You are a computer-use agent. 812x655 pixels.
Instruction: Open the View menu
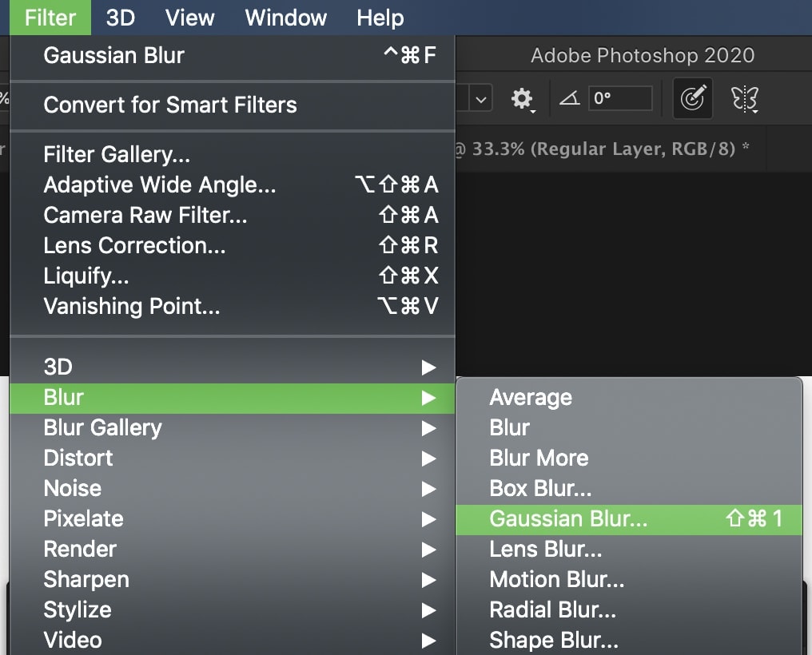[189, 18]
